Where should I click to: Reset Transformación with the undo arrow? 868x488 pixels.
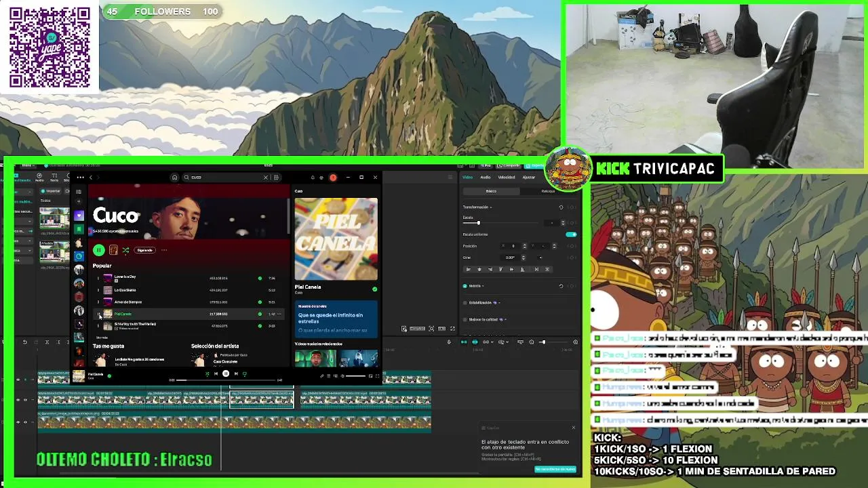coord(561,207)
